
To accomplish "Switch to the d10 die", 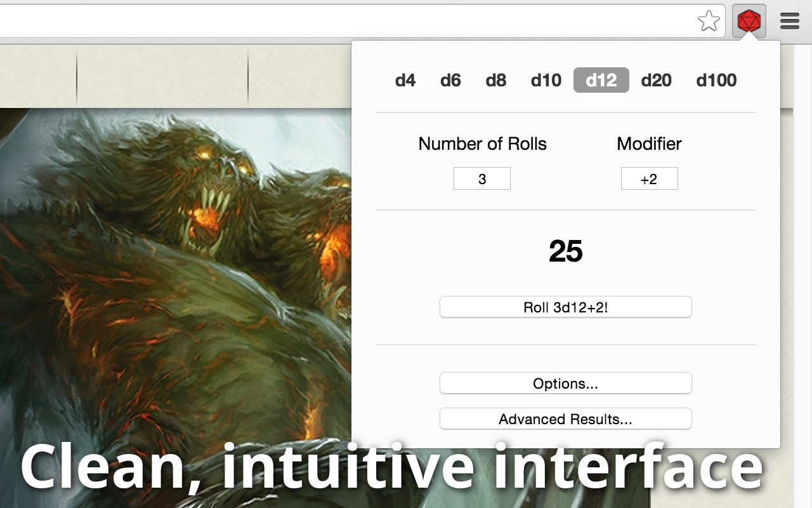I will 546,80.
